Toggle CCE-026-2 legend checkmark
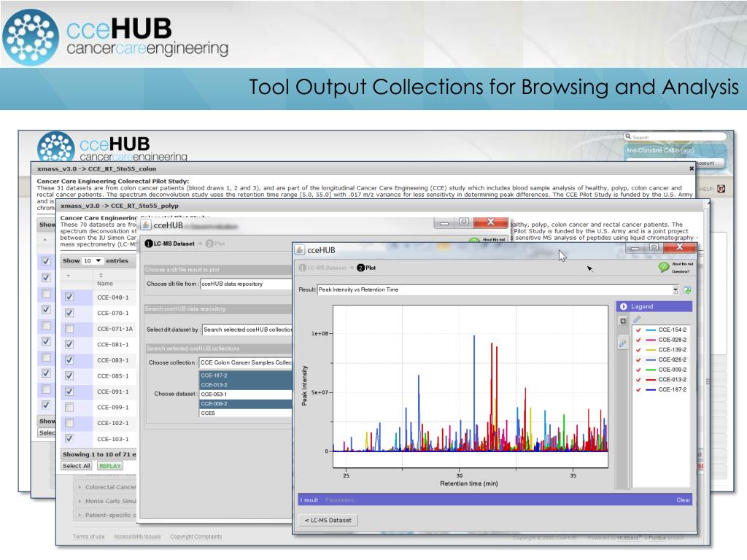The height and width of the screenshot is (560, 747). [638, 360]
